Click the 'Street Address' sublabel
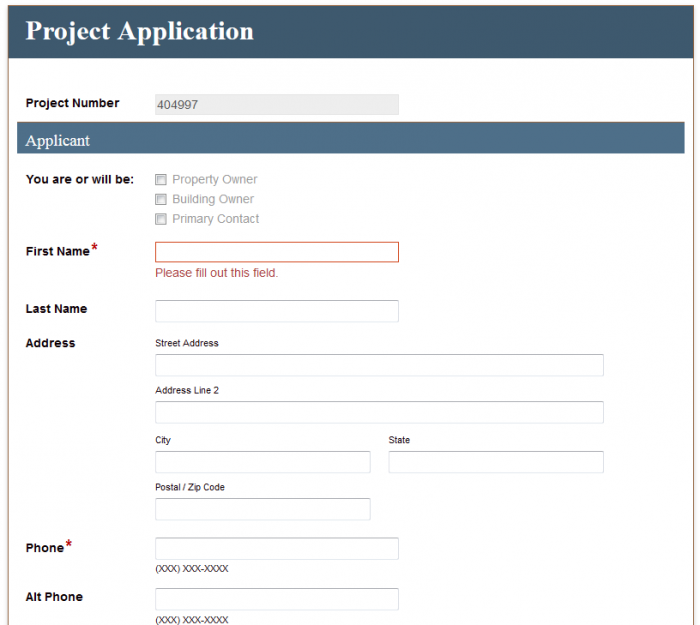 187,343
